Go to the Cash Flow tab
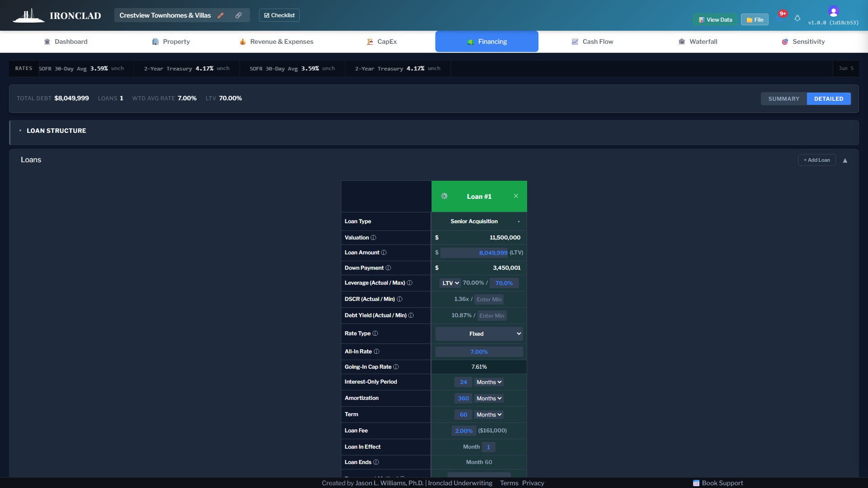Viewport: 868px width, 488px height. point(592,42)
